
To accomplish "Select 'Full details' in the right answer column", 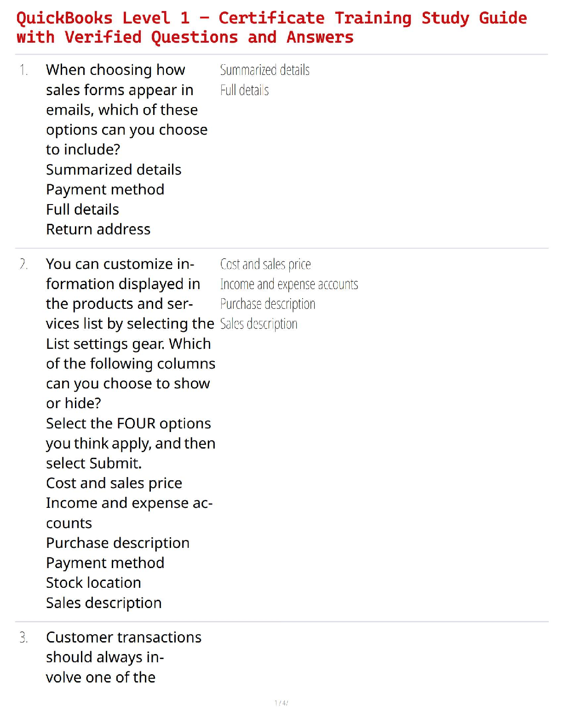I will pyautogui.click(x=244, y=90).
